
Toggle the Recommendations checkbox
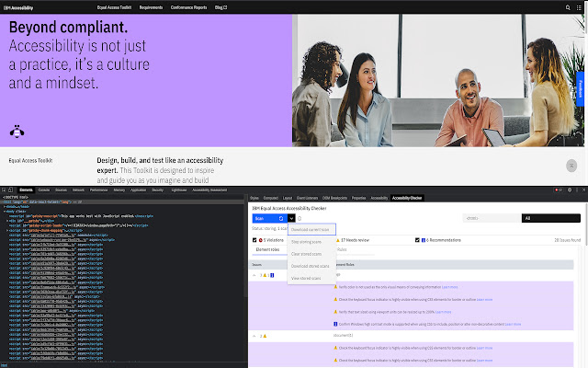click(417, 240)
